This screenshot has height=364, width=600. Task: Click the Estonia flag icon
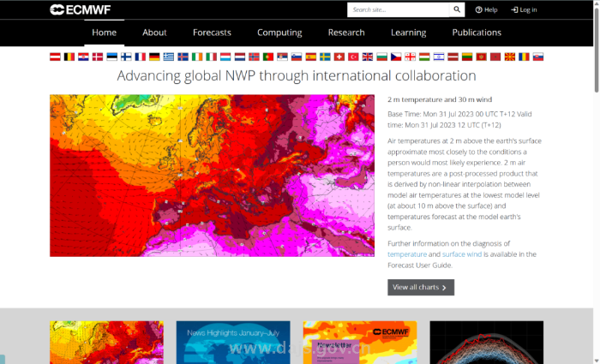[x=111, y=57]
